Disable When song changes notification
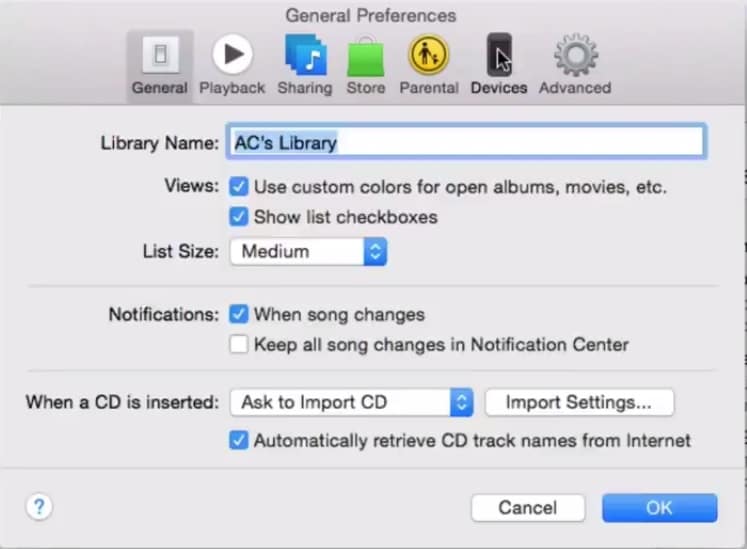The width and height of the screenshot is (747, 549). point(239,315)
